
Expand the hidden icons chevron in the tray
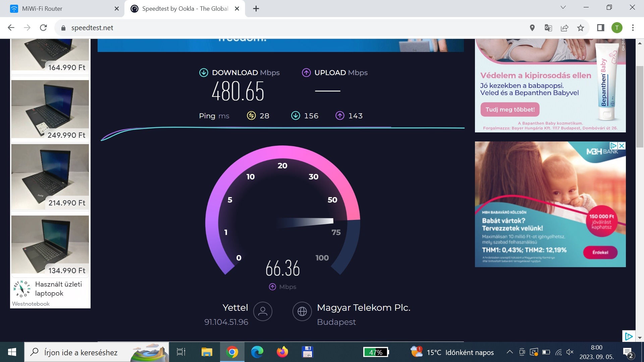[509, 352]
